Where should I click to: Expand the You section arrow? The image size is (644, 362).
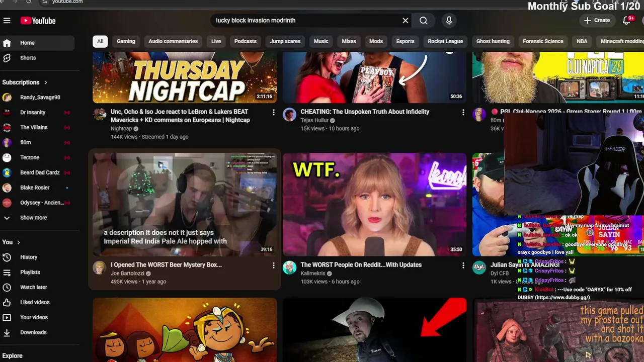pos(19,242)
